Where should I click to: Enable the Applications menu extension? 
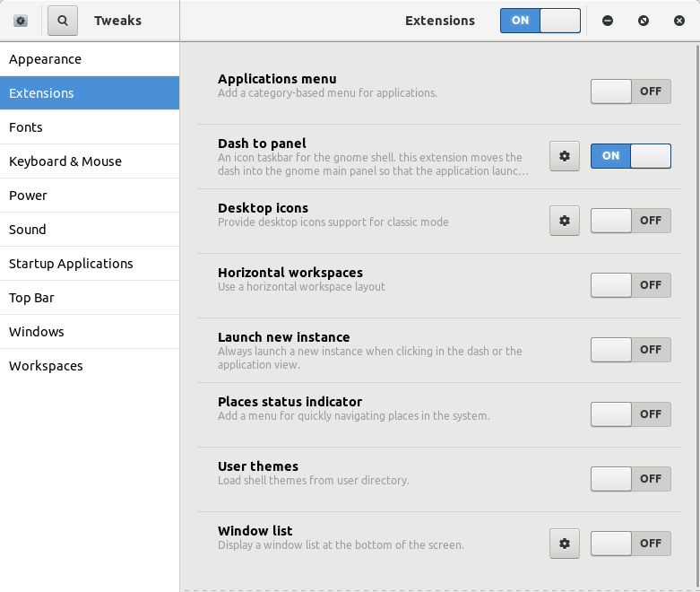coord(630,91)
